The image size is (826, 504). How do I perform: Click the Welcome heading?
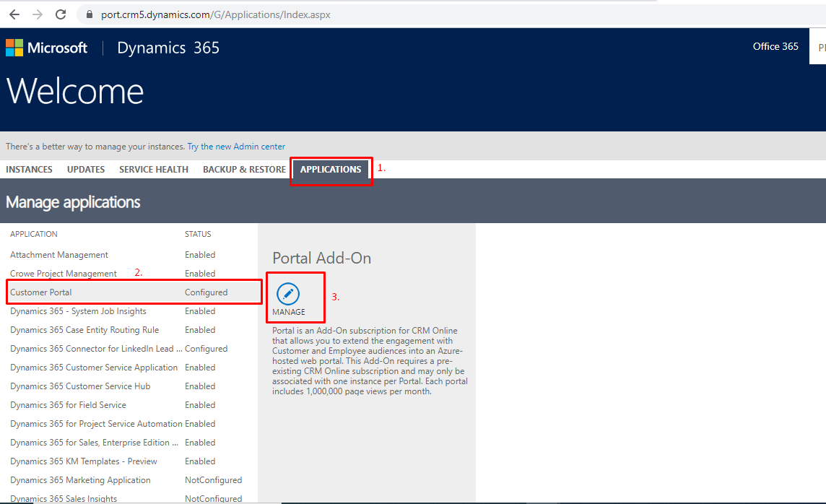[75, 91]
